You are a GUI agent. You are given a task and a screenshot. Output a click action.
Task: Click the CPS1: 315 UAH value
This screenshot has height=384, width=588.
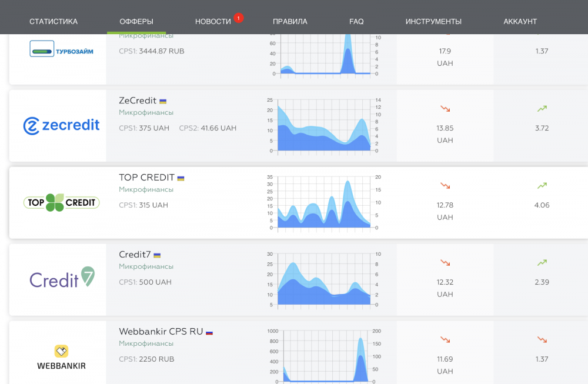coord(143,205)
